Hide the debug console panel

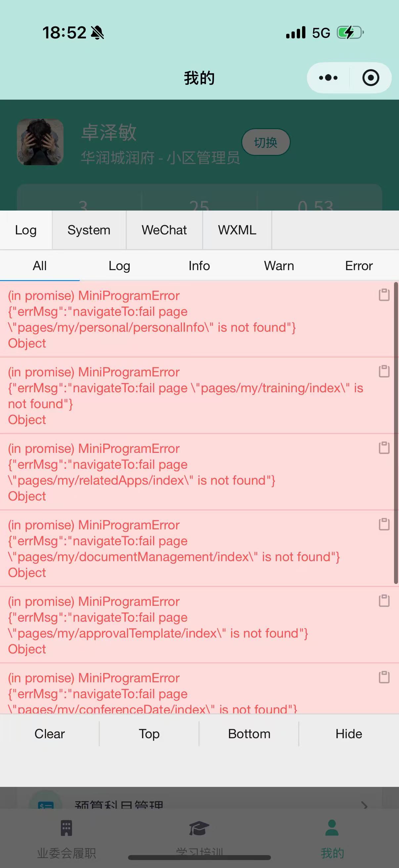[348, 734]
